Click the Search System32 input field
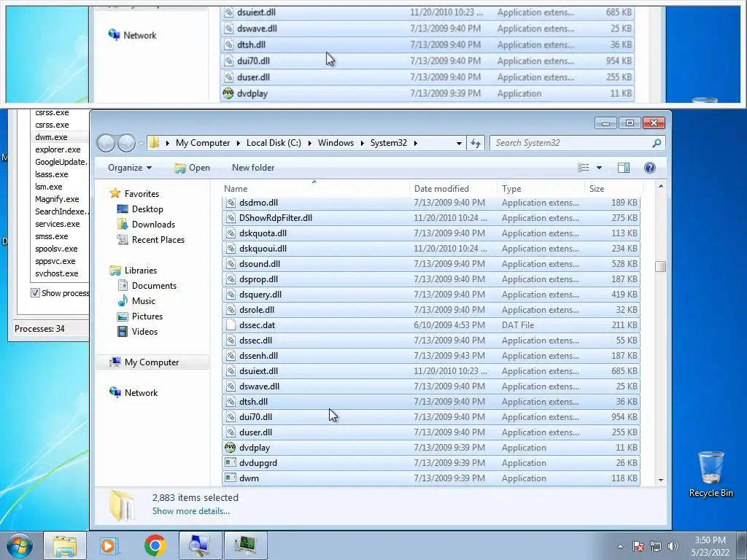 (x=570, y=143)
